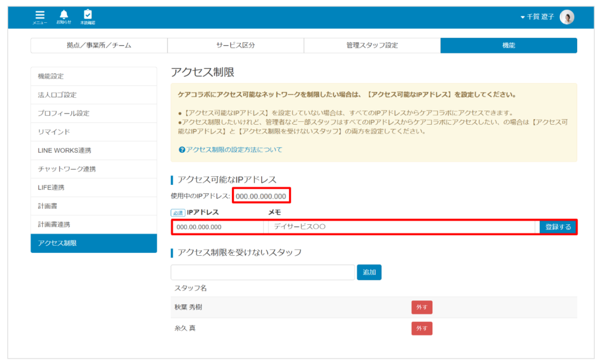Open the 管理スタッフ設定 tab
Screen dimensions: 600x364
click(x=371, y=44)
